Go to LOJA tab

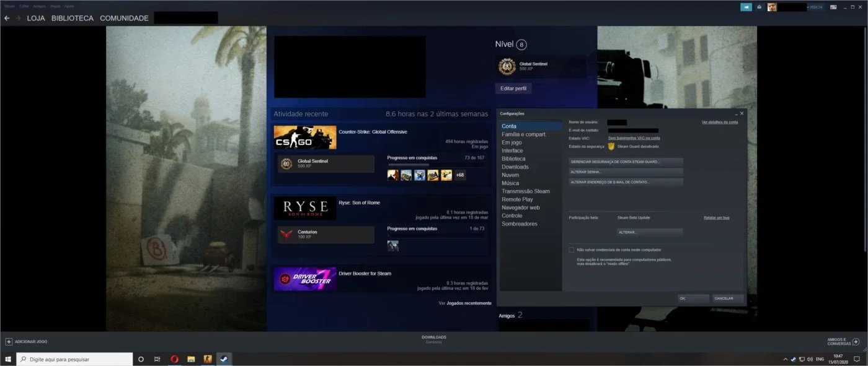pos(37,18)
